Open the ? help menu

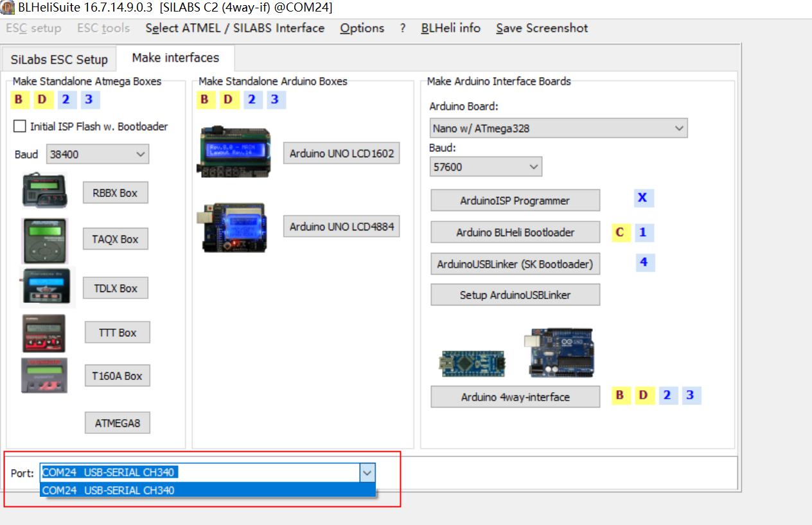tap(403, 28)
